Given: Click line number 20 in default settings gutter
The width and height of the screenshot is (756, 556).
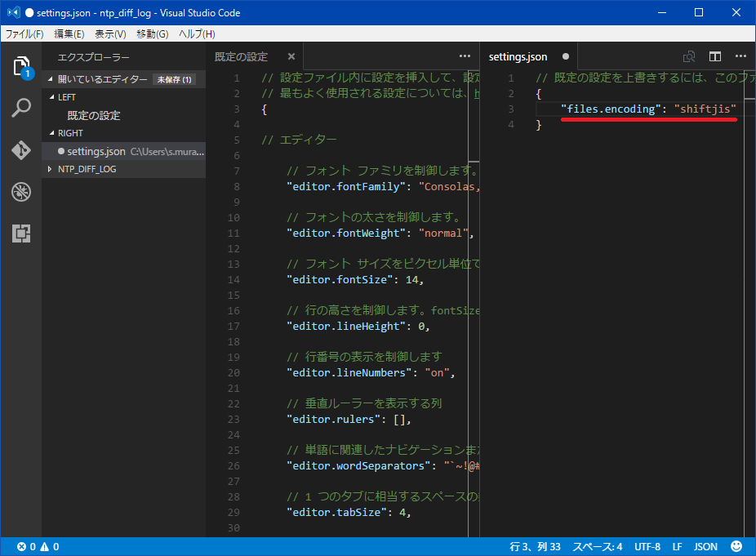Looking at the screenshot, I should pos(233,373).
